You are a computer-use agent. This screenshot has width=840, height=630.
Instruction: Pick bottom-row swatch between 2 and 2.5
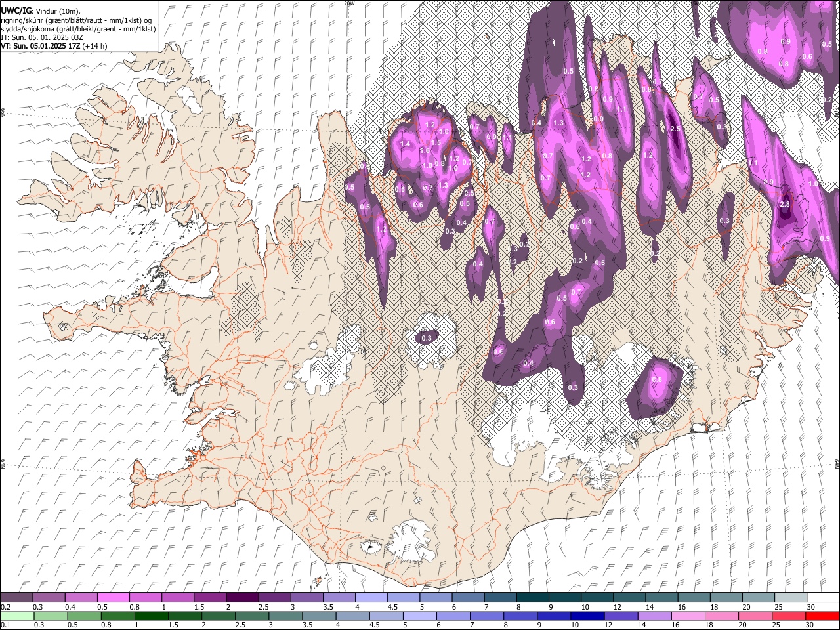(x=219, y=616)
